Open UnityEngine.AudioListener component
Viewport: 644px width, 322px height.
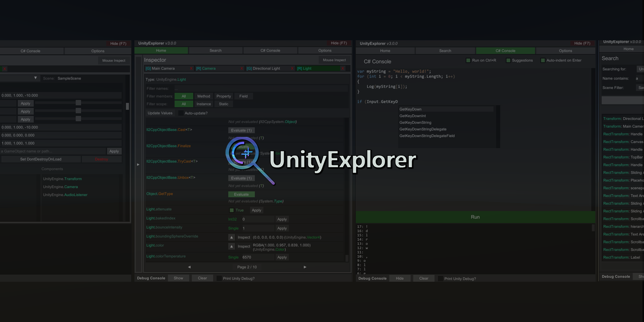(65, 195)
